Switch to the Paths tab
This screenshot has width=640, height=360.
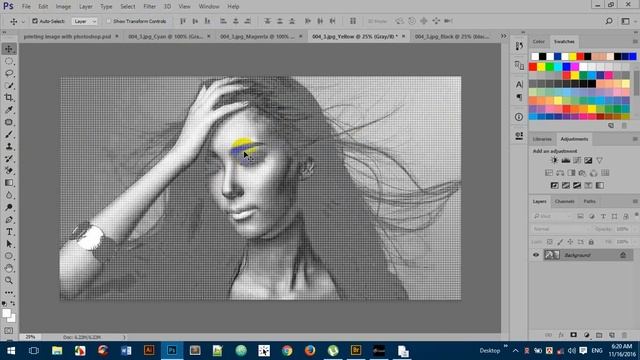[x=589, y=202]
